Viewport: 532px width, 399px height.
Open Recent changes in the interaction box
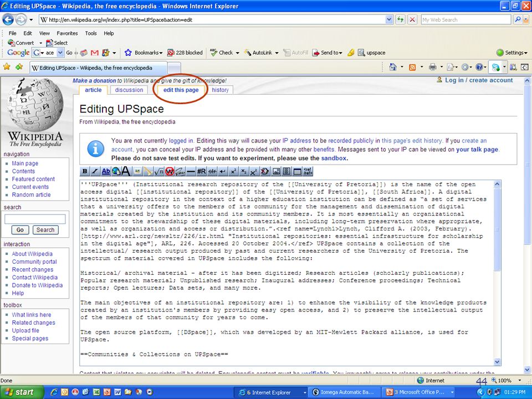click(x=33, y=269)
